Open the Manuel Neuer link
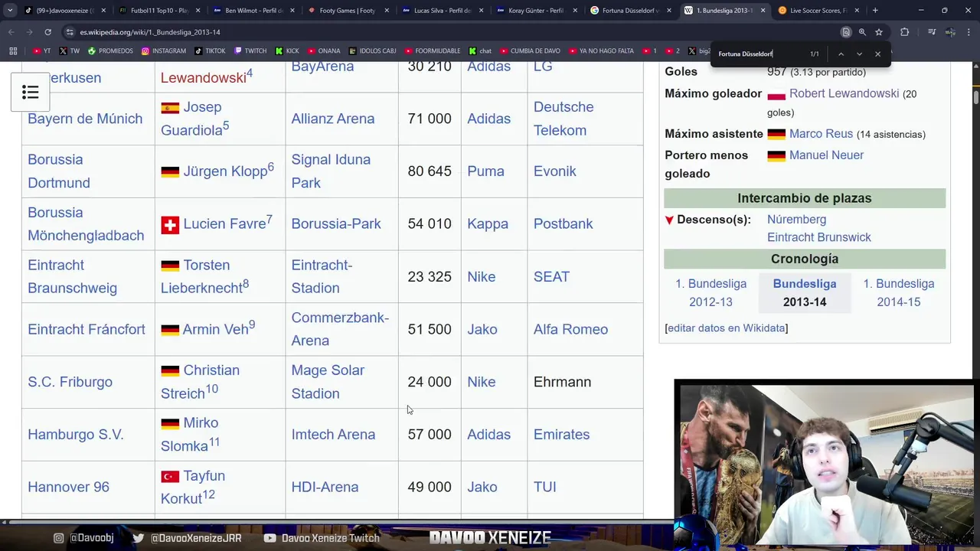The image size is (980, 551). point(826,155)
